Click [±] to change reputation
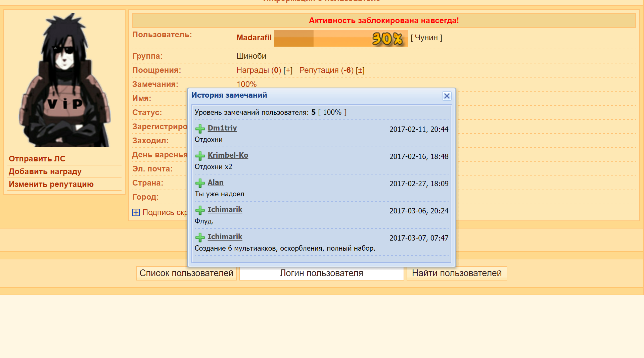Image resolution: width=644 pixels, height=358 pixels. (360, 70)
